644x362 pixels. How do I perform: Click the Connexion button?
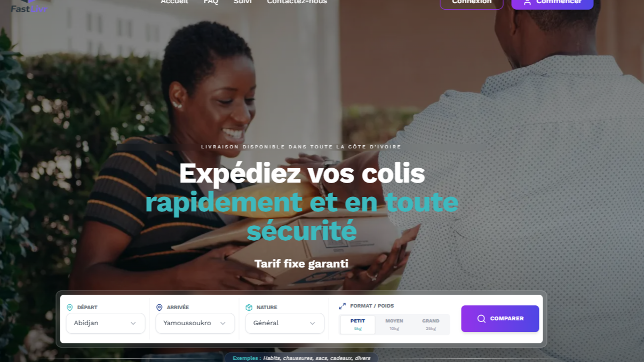[x=472, y=3]
